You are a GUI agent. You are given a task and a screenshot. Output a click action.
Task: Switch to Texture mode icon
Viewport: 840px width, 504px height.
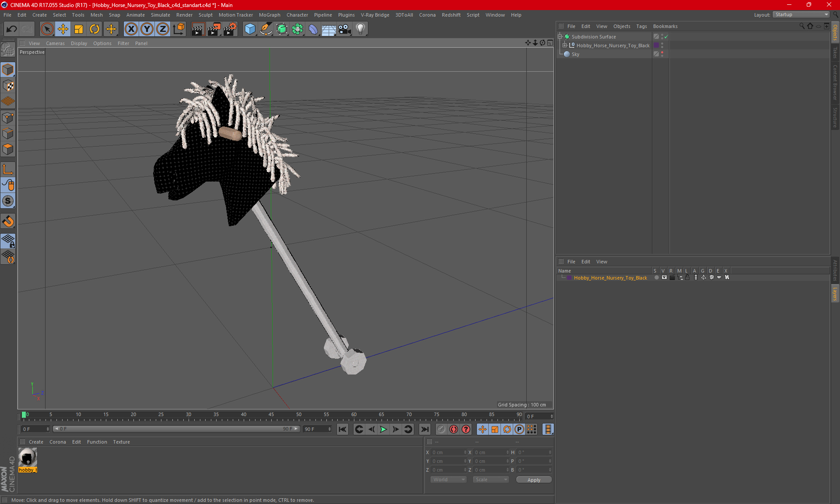[x=8, y=86]
